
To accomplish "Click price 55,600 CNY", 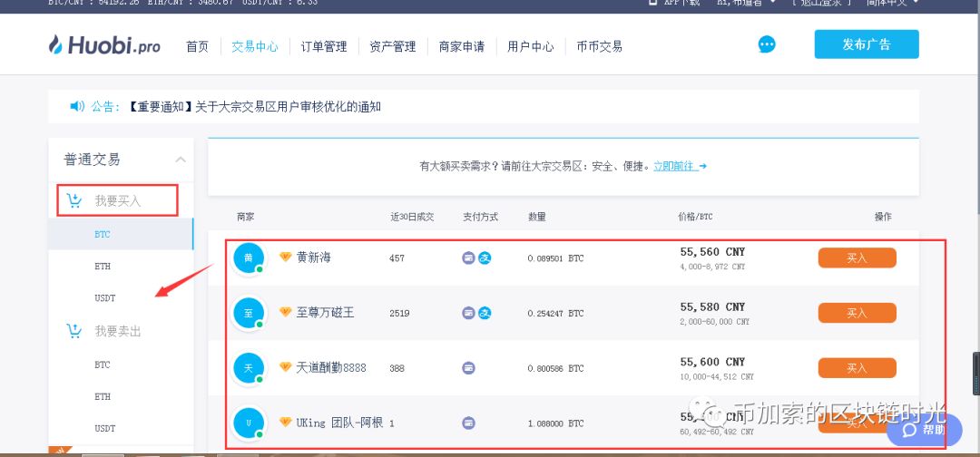I will tap(712, 362).
